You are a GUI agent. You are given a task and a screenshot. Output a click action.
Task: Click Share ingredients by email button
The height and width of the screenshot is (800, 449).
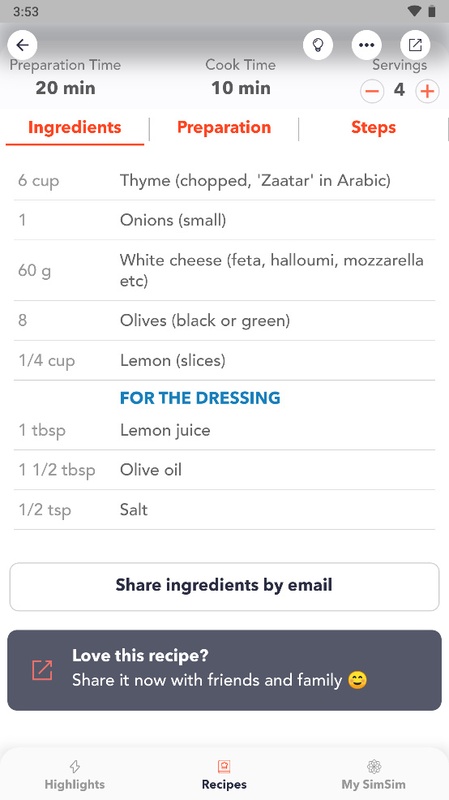(224, 587)
